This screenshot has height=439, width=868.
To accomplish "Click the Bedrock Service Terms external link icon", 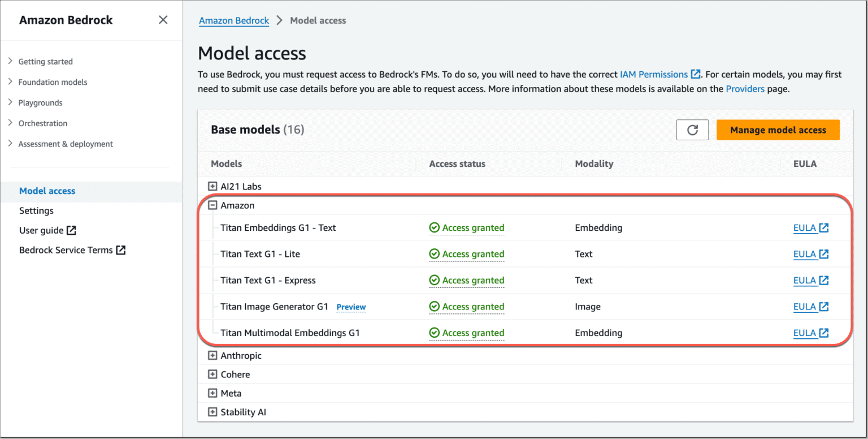I will 121,249.
